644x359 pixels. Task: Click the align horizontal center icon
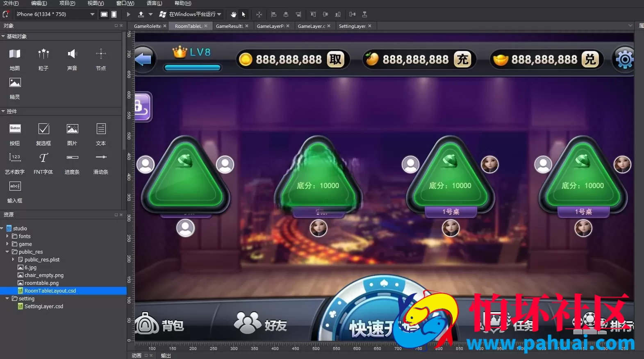(286, 14)
